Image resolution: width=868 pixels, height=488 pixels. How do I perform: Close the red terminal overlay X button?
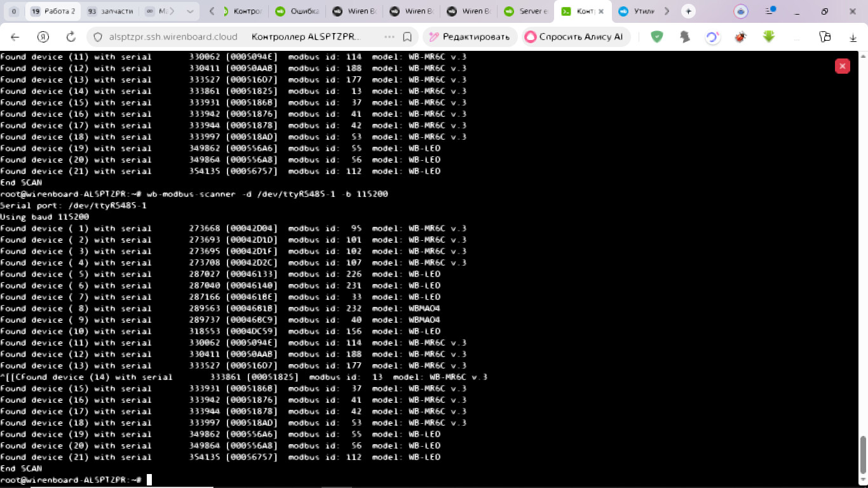(x=842, y=66)
